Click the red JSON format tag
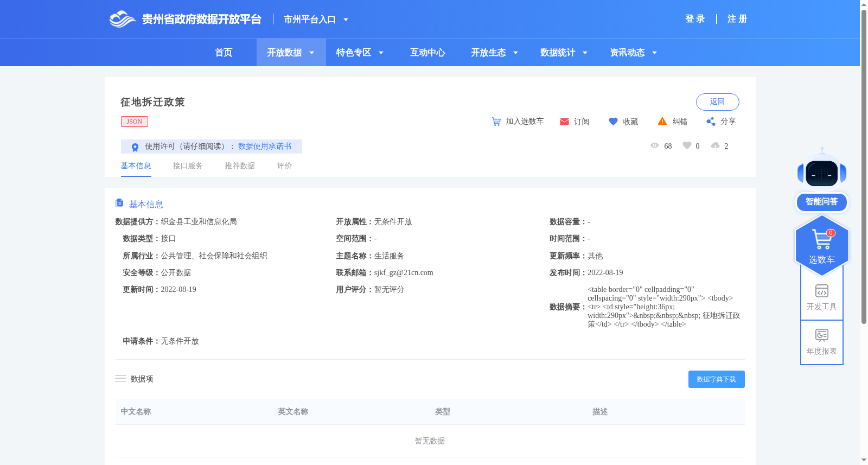Viewport: 868px width, 465px height. point(135,122)
